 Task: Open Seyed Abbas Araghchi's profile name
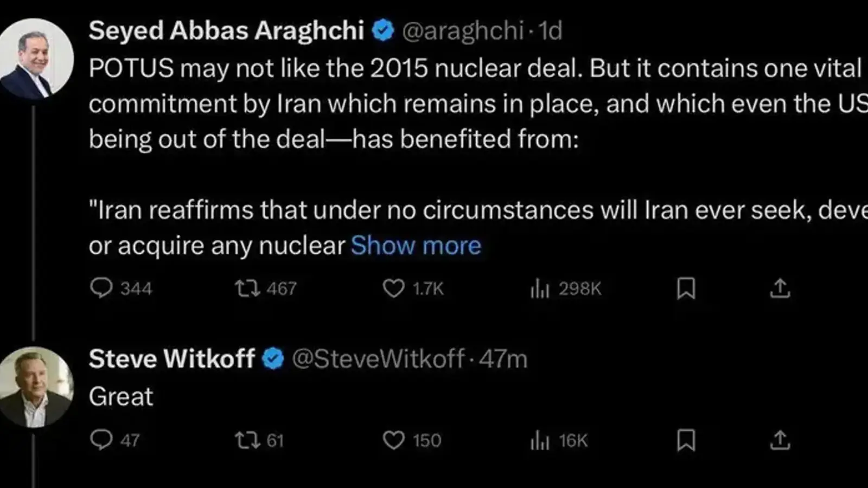(x=226, y=30)
